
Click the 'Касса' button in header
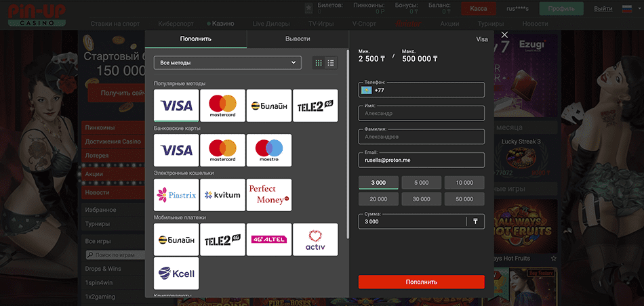(x=479, y=9)
